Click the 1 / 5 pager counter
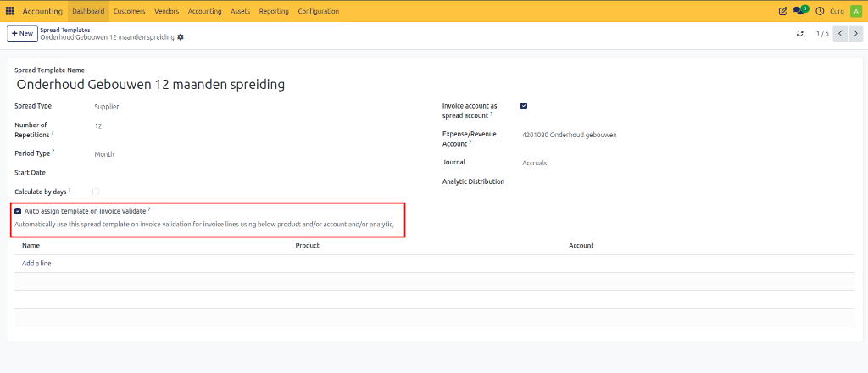The height and width of the screenshot is (373, 868). point(822,34)
